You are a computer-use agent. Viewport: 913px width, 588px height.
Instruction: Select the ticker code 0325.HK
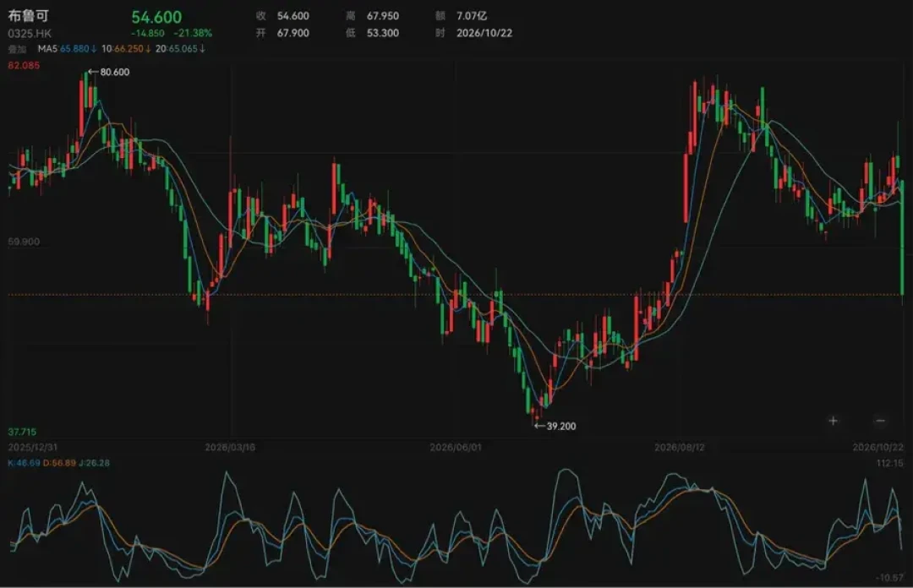tap(30, 34)
